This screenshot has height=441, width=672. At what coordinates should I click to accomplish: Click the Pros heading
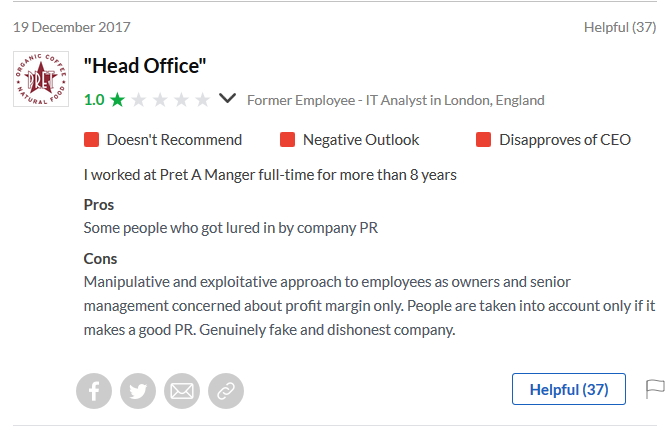click(x=99, y=204)
